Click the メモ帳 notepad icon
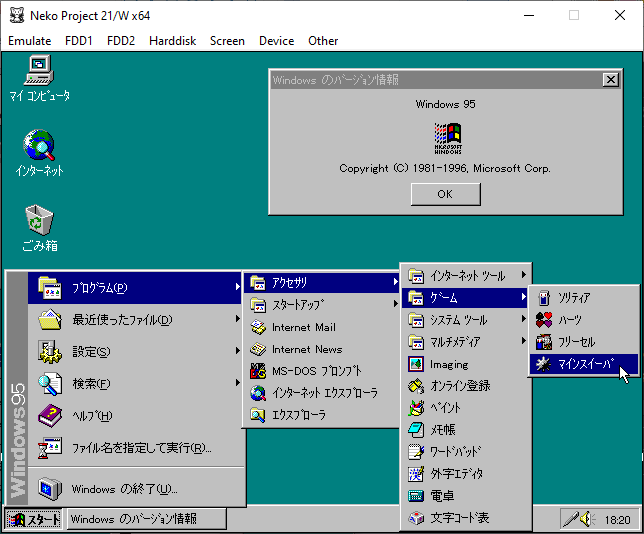 (x=416, y=430)
